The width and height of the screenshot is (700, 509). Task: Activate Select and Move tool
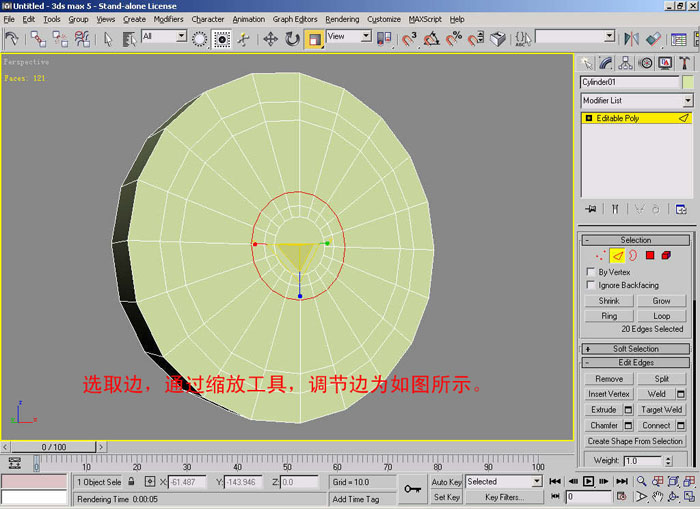pos(270,39)
